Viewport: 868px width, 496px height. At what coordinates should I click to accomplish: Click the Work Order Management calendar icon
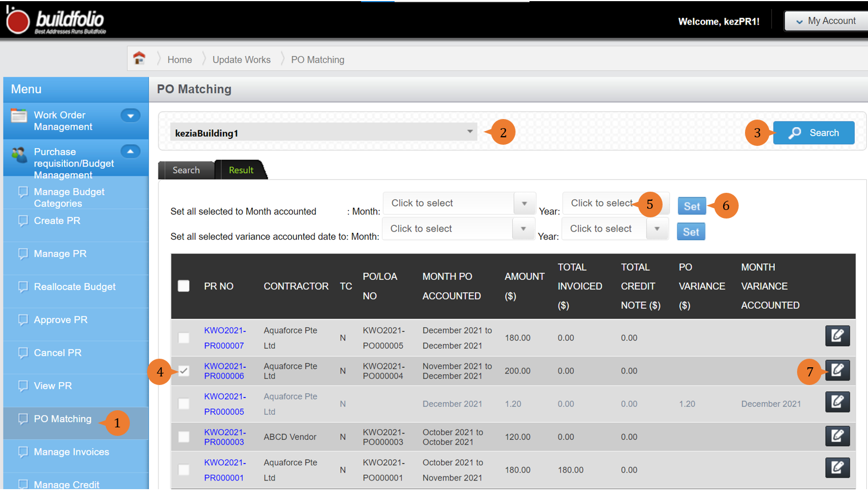click(x=19, y=116)
